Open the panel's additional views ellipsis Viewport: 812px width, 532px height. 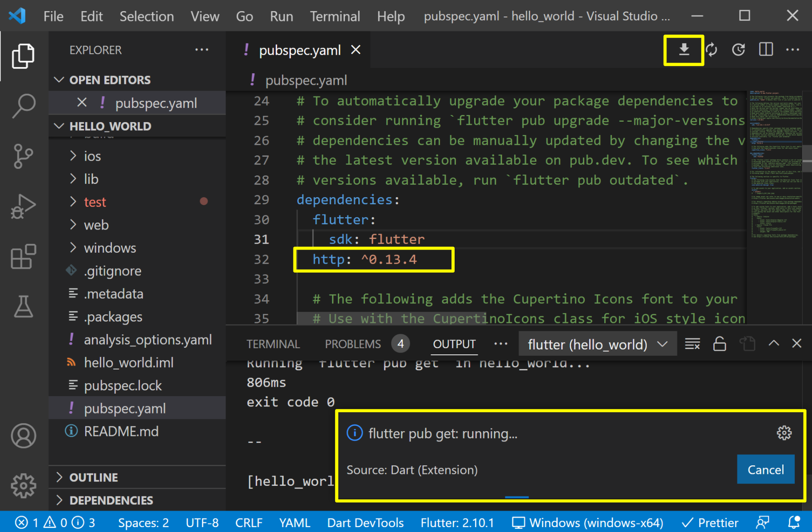[x=501, y=344]
